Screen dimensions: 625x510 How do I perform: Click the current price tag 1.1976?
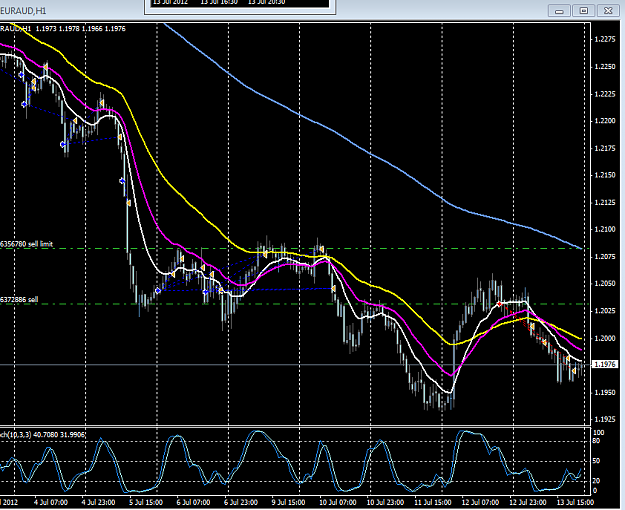605,364
